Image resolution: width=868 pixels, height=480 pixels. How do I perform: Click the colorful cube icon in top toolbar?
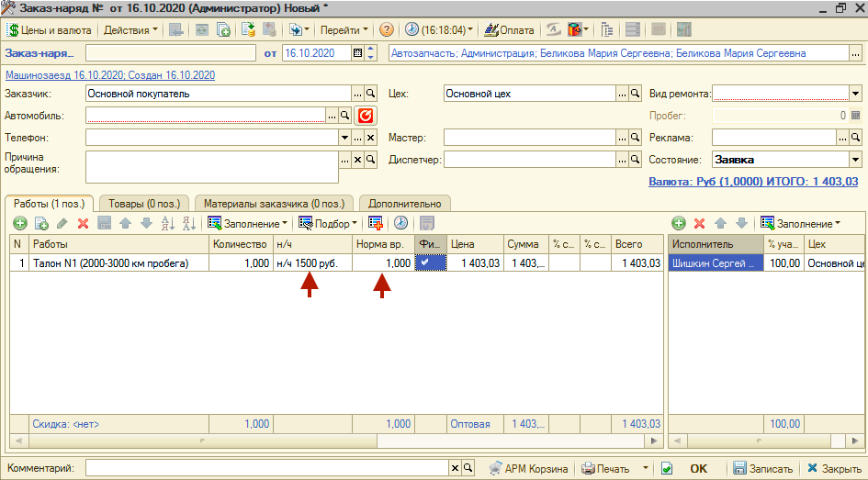tap(575, 30)
